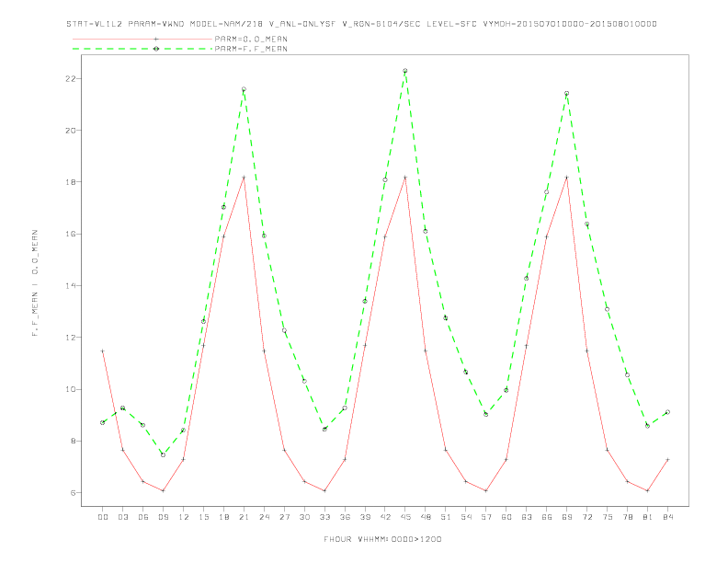
Task: Click the x-axis forecast hour label 51
Action: coord(446,517)
